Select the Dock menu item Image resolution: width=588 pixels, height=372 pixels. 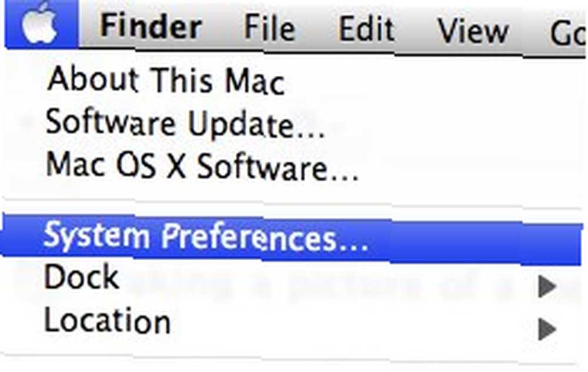[81, 277]
